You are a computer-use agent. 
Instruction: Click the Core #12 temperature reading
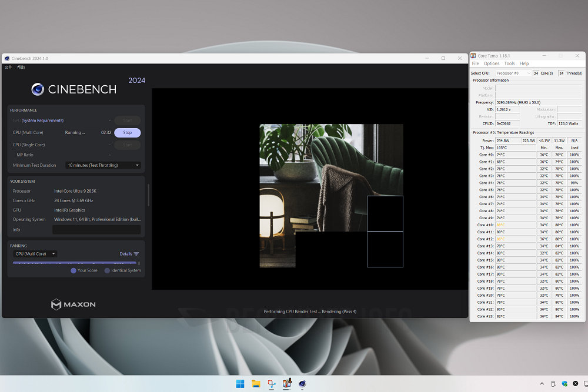516,239
